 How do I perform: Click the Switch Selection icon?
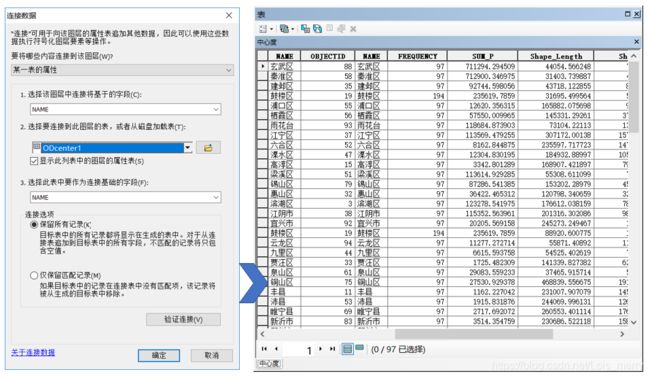(318, 29)
